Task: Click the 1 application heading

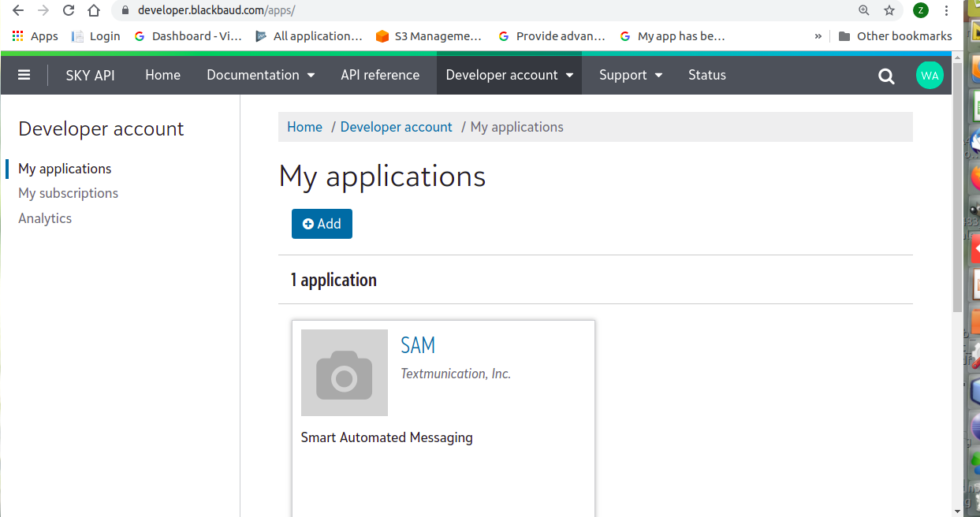Action: pos(333,280)
